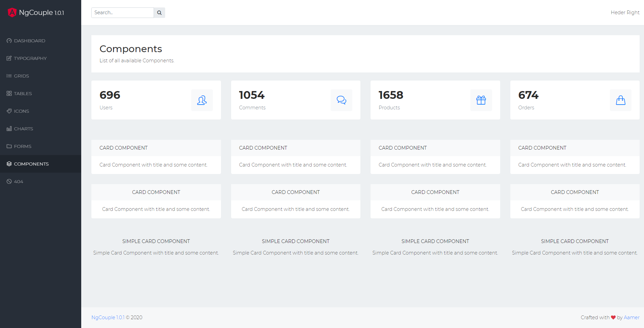Click the Typography edit icon
Viewport: 644px width, 328px height.
[x=9, y=58]
